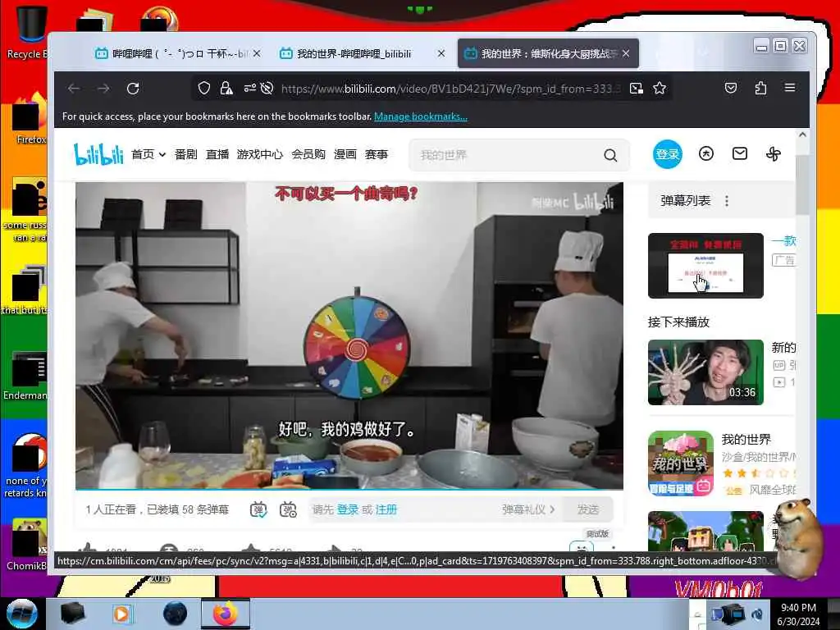Open the 弹幕列表 panel header
This screenshot has width=840, height=630.
685,201
